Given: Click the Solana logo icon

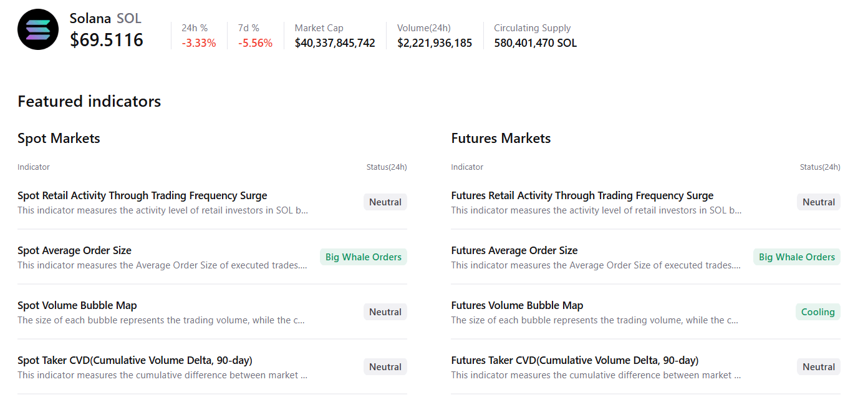Looking at the screenshot, I should pos(38,29).
